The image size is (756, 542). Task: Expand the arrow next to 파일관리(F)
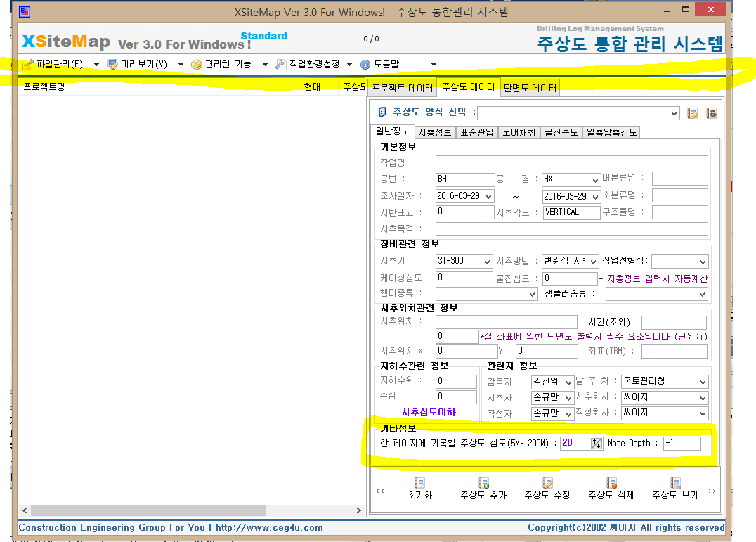coord(96,65)
